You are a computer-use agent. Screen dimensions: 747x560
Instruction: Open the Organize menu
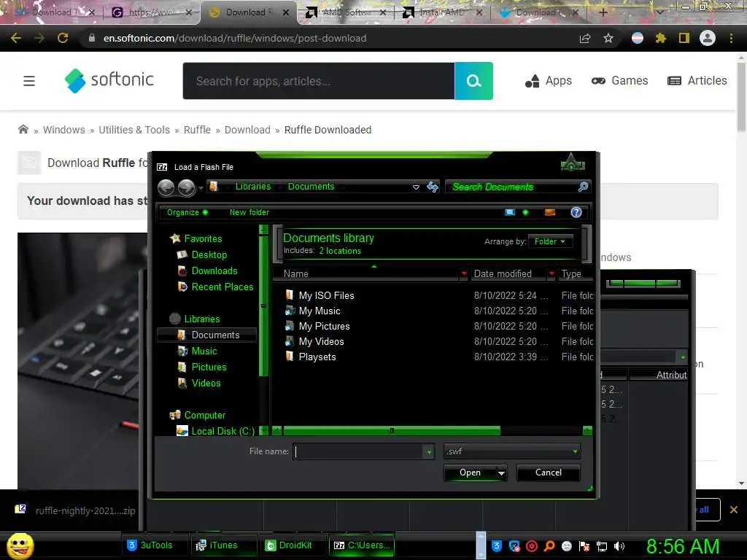187,212
